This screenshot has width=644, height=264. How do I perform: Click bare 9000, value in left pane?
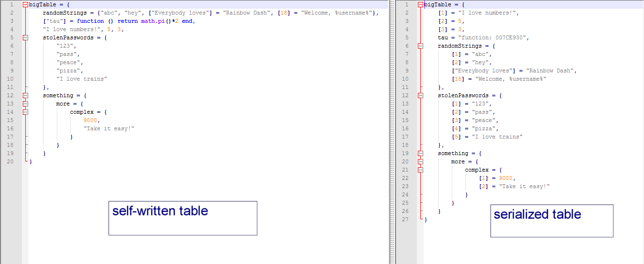click(91, 120)
